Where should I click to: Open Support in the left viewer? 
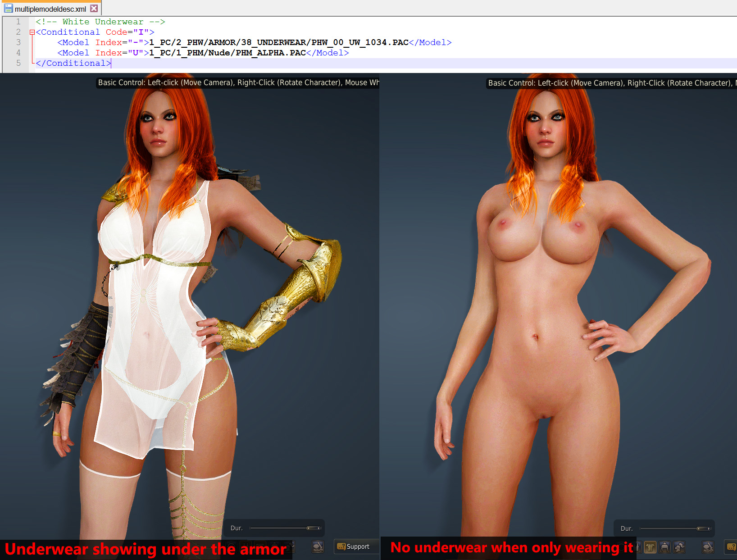[354, 546]
